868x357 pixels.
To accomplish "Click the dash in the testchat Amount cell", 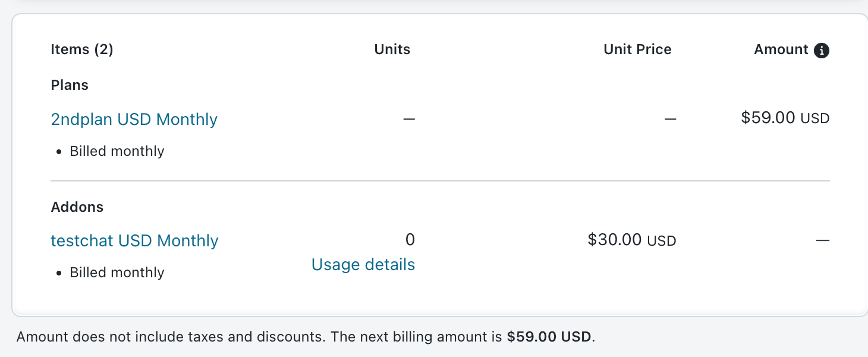I will (822, 240).
